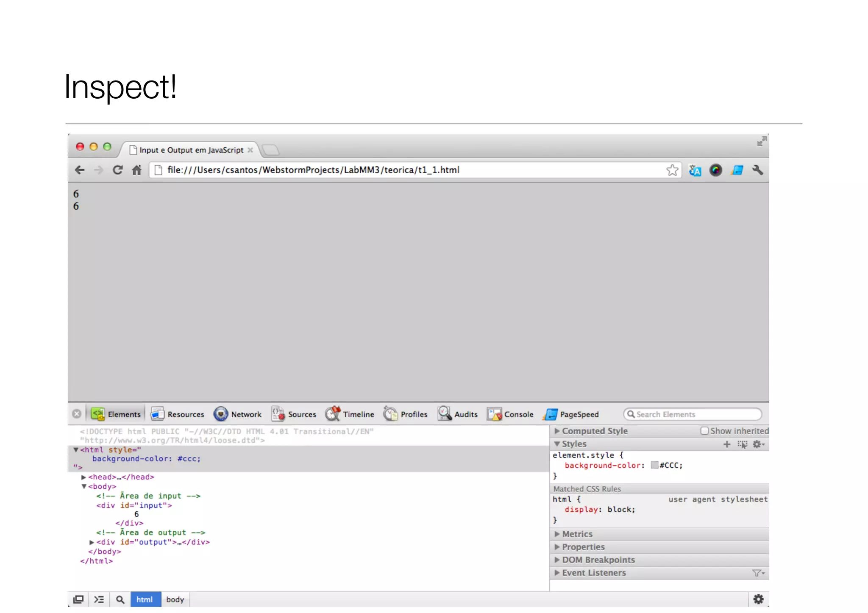Bookmark the page with the star icon
868x613 pixels.
click(672, 170)
